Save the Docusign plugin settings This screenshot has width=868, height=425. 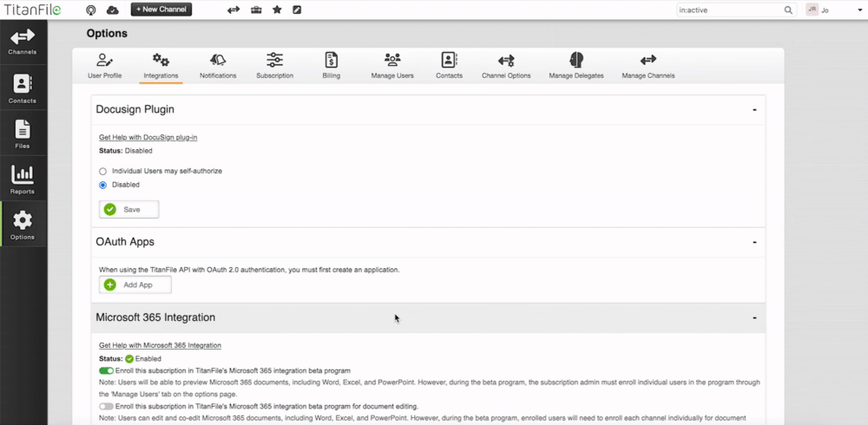129,209
